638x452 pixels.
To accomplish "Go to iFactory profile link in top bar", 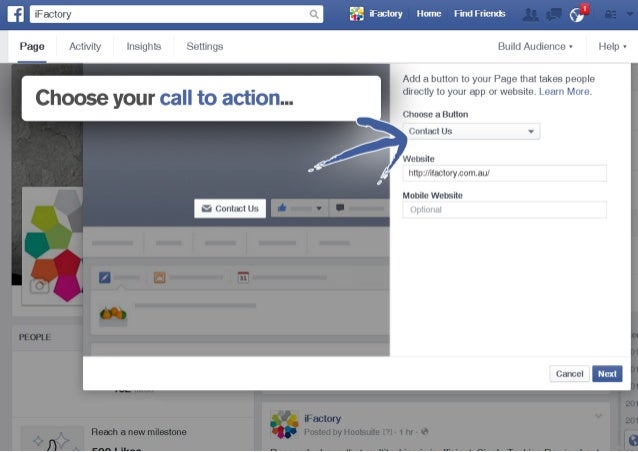I will click(385, 14).
